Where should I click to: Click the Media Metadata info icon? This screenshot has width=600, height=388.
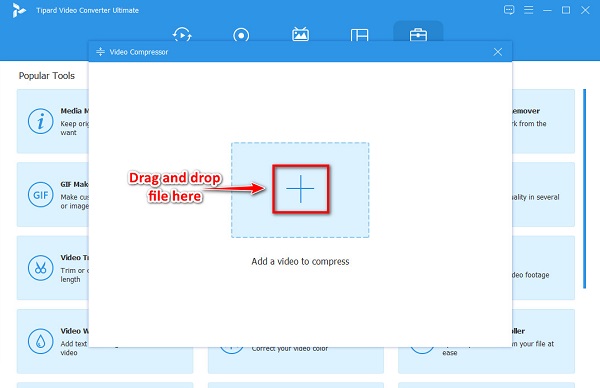click(x=41, y=121)
